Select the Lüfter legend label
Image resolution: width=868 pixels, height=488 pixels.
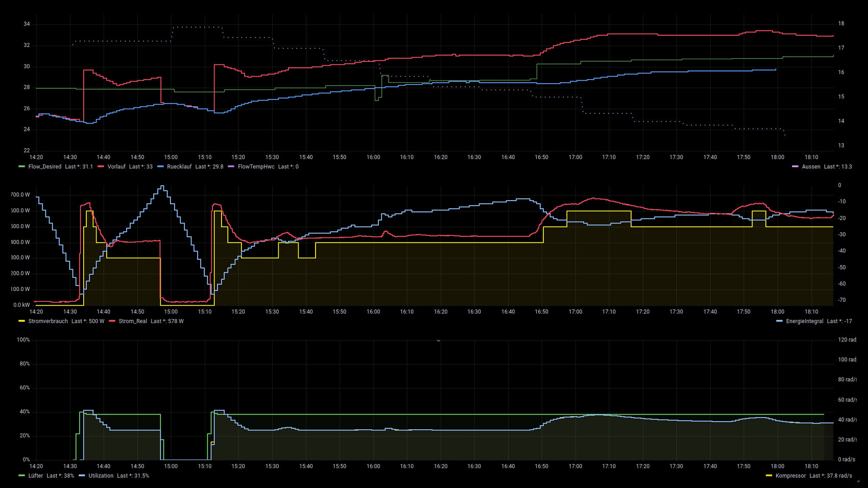coord(36,476)
